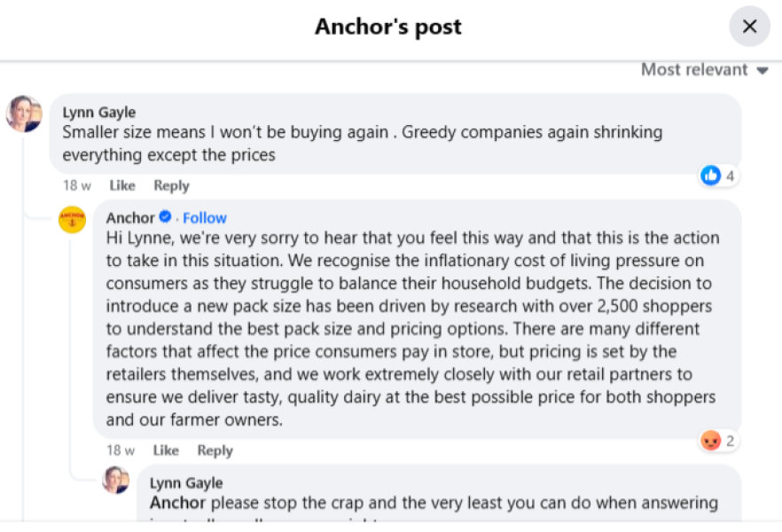Click Lynn Gayle's profile picture on her top comment

(x=24, y=114)
